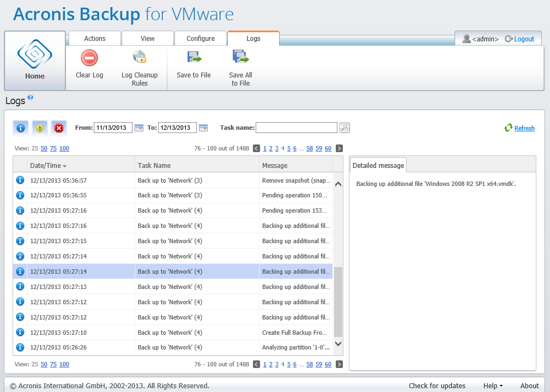The height and width of the screenshot is (392, 550).
Task: Click the To date input field
Action: (x=177, y=128)
